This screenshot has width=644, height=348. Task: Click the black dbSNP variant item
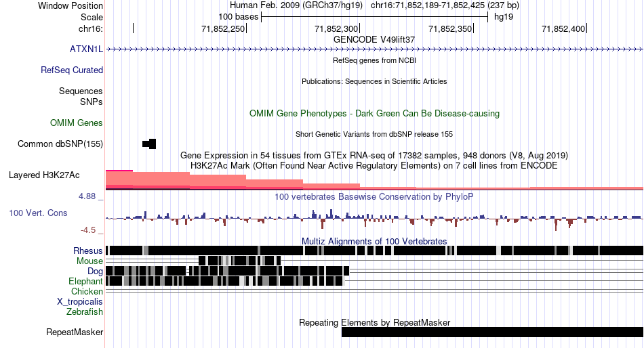[x=149, y=144]
